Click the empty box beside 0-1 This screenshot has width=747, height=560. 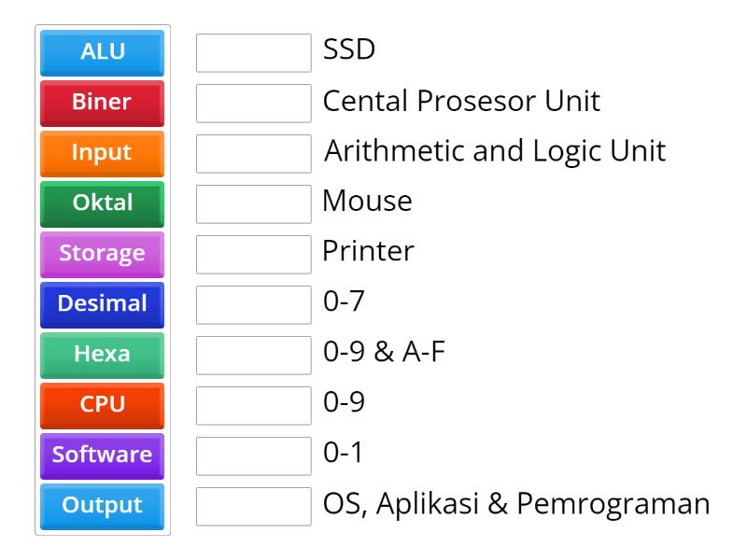click(x=253, y=456)
